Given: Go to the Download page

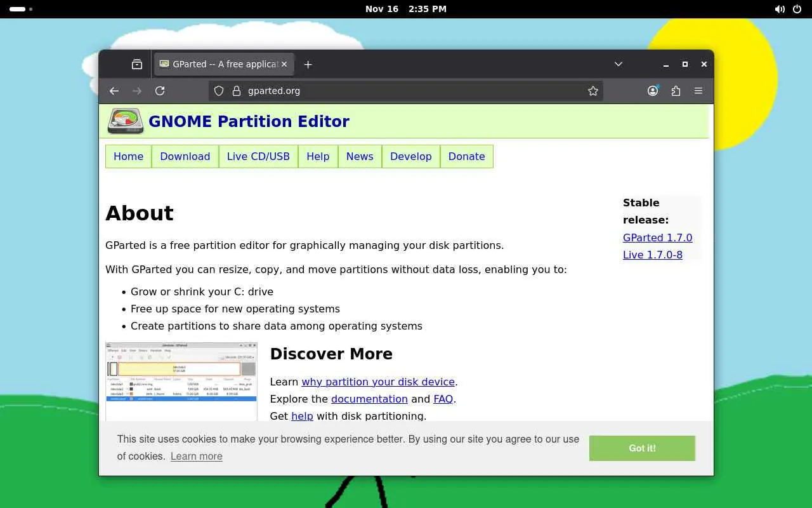Looking at the screenshot, I should click(x=185, y=156).
